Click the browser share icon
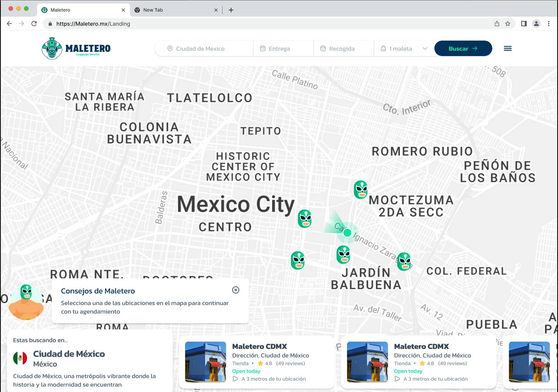The height and width of the screenshot is (392, 558). pyautogui.click(x=497, y=24)
